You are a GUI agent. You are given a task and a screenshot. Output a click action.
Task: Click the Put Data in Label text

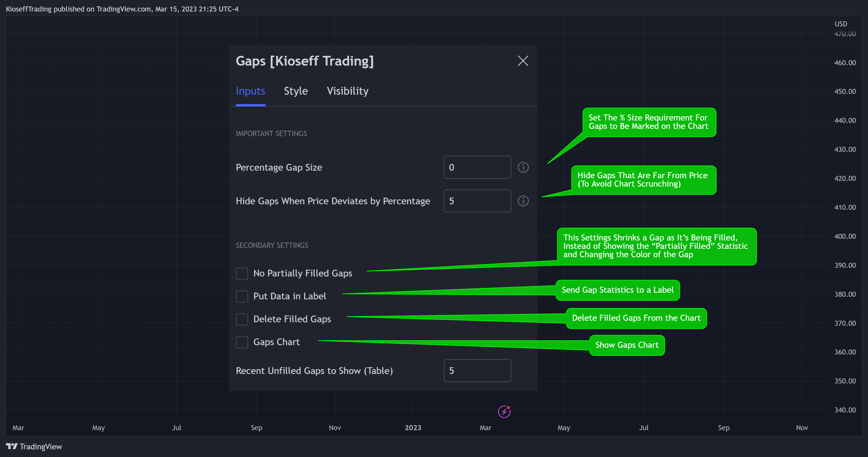click(289, 296)
